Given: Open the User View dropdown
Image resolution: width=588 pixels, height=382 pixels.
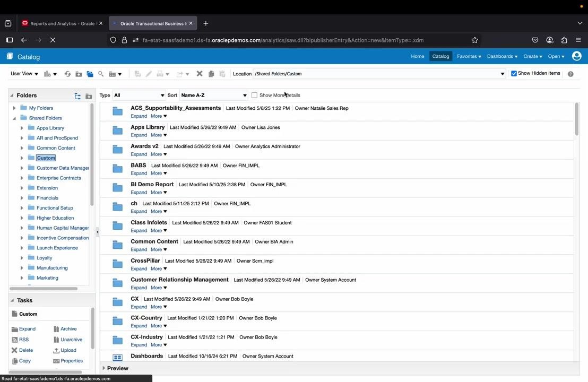Looking at the screenshot, I should coord(24,74).
